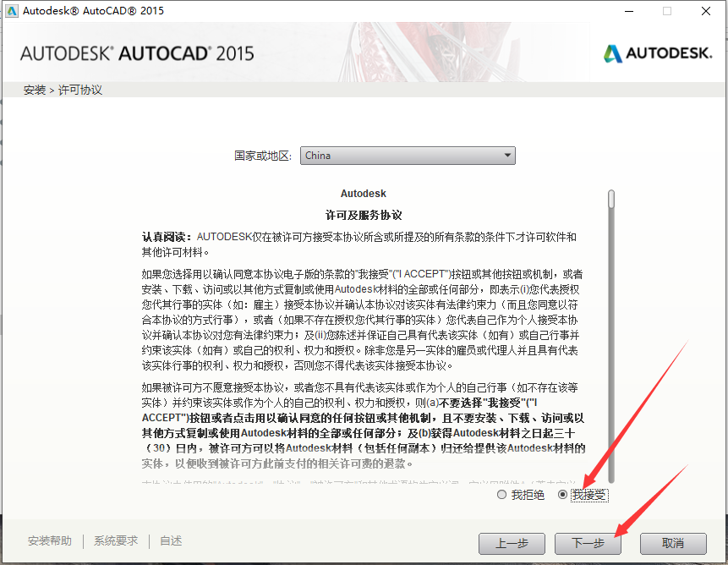The image size is (728, 565).
Task: Open the 系统要求 system requirements link
Action: click(x=116, y=540)
